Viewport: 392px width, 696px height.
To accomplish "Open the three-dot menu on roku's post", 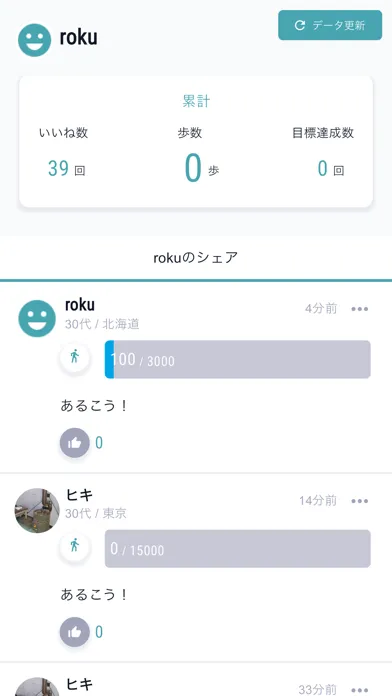I will [360, 309].
